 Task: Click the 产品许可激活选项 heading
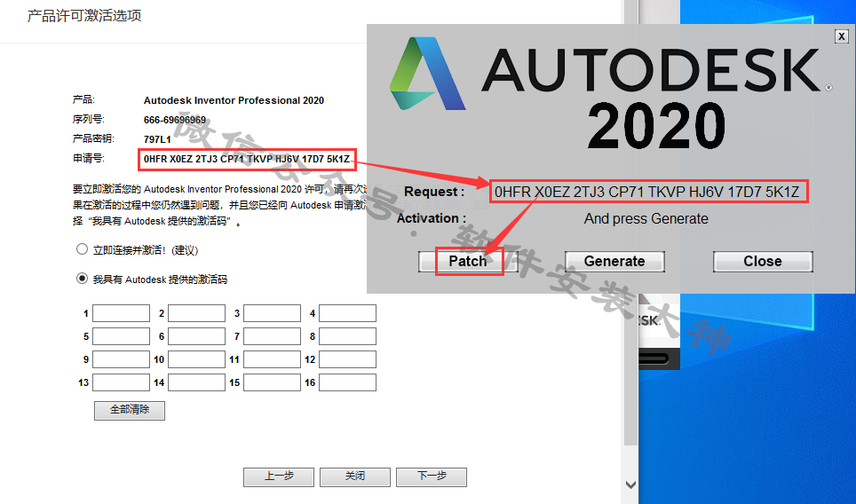click(84, 15)
